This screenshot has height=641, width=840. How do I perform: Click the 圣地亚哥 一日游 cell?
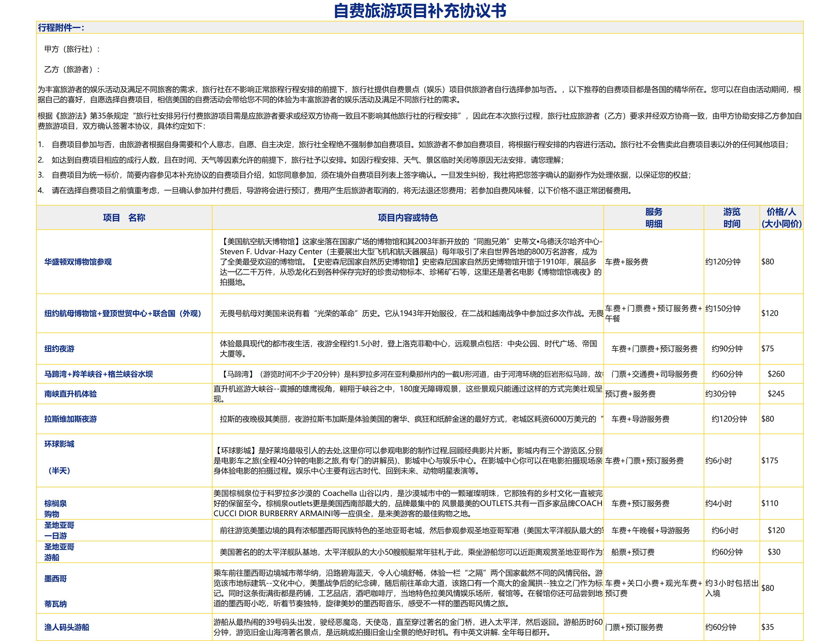click(124, 530)
